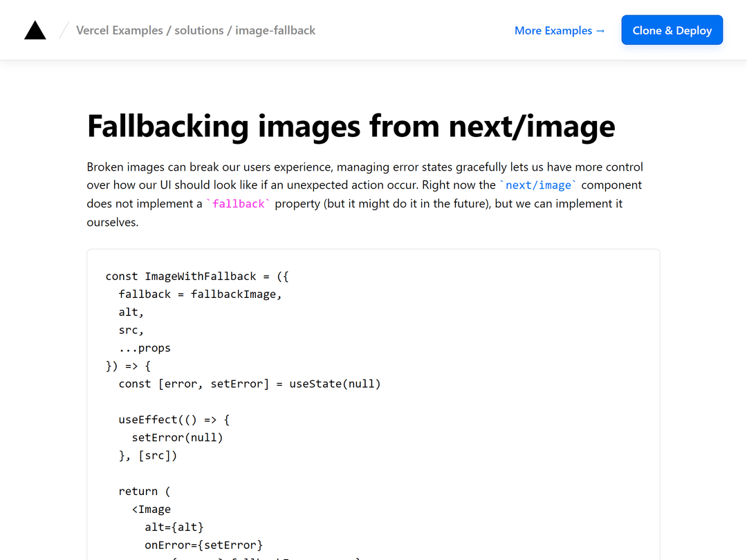Click the Image component tag in the code
This screenshot has width=747, height=560.
(x=152, y=509)
